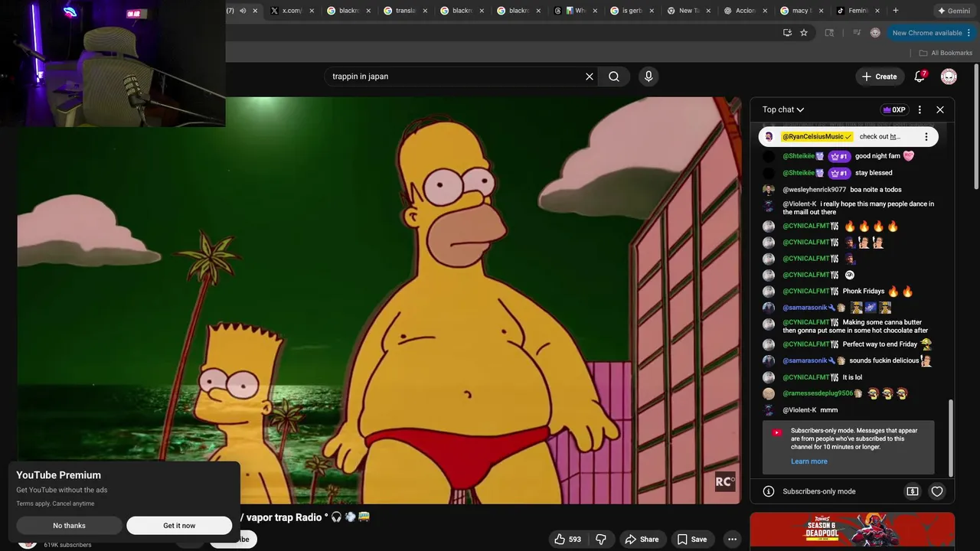This screenshot has height=551, width=980.
Task: Click No thanks on Premium popup
Action: click(x=69, y=526)
